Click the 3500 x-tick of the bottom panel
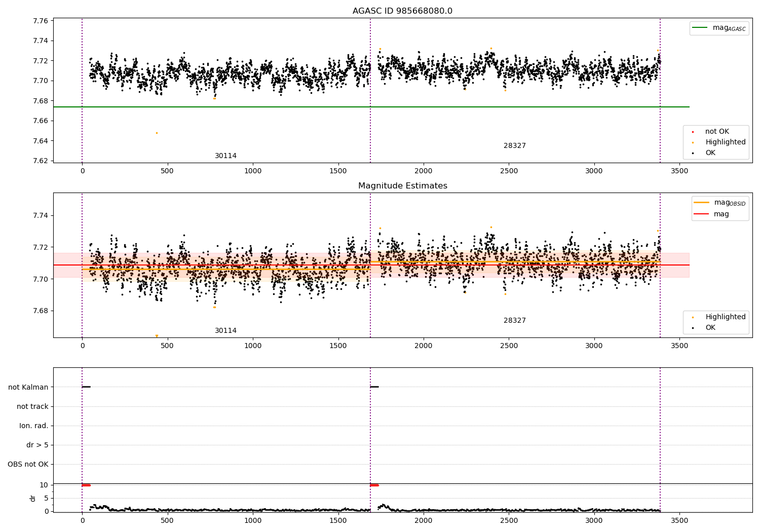The image size is (760, 532). 679,521
